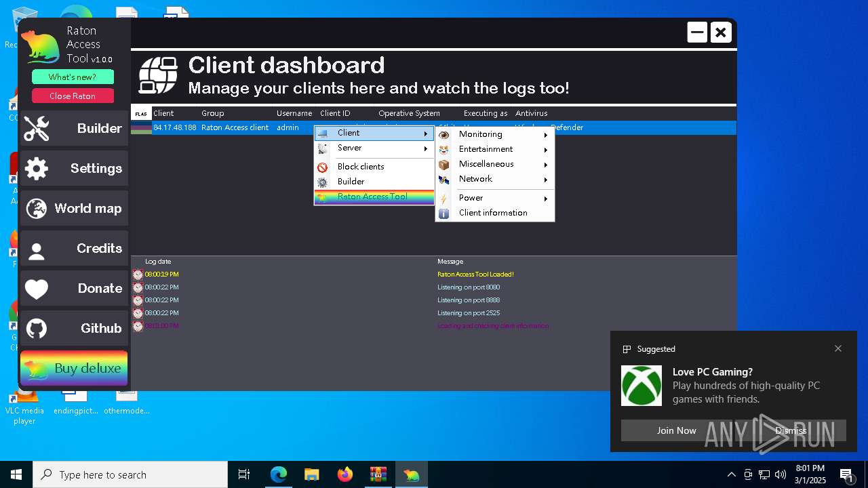
Task: Click the Antivirus column header
Action: click(532, 113)
